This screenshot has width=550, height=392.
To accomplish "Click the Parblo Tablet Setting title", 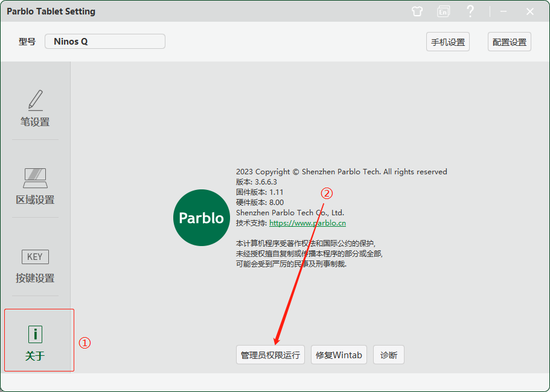I will tap(51, 11).
